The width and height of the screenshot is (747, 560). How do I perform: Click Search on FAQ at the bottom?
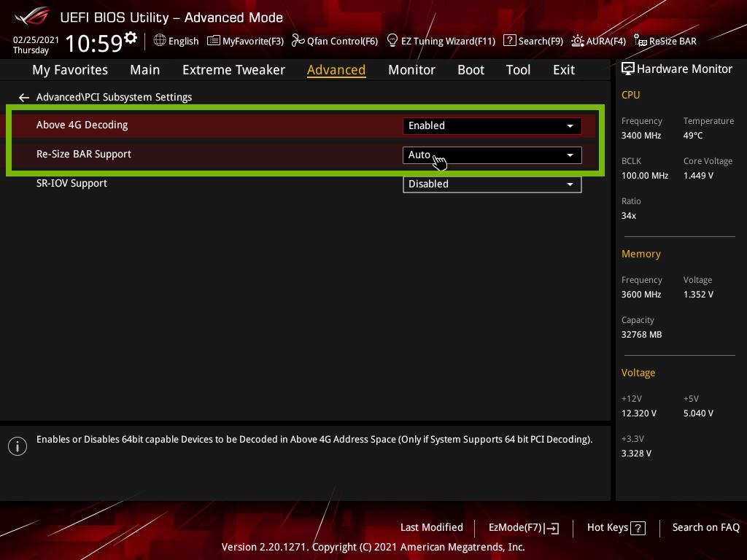pos(705,527)
